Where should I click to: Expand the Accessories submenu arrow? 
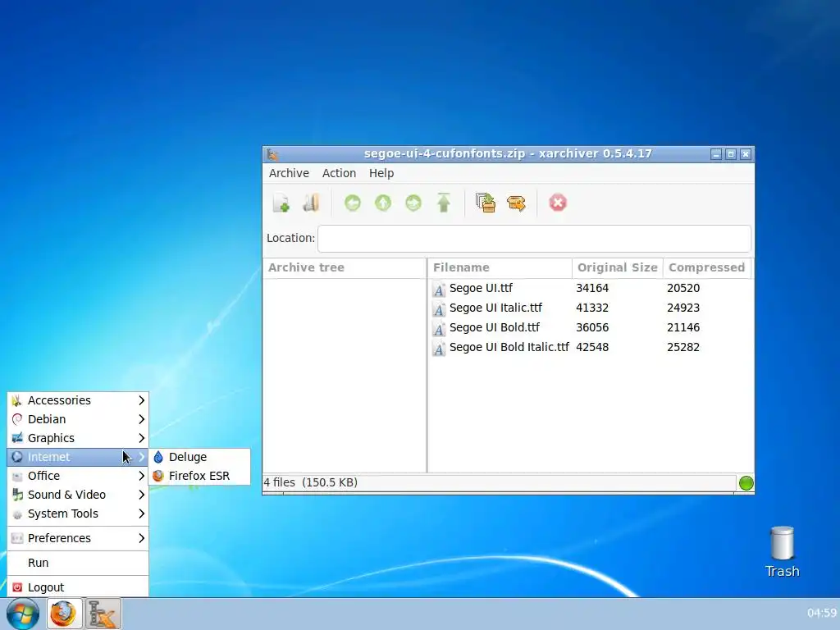click(141, 400)
